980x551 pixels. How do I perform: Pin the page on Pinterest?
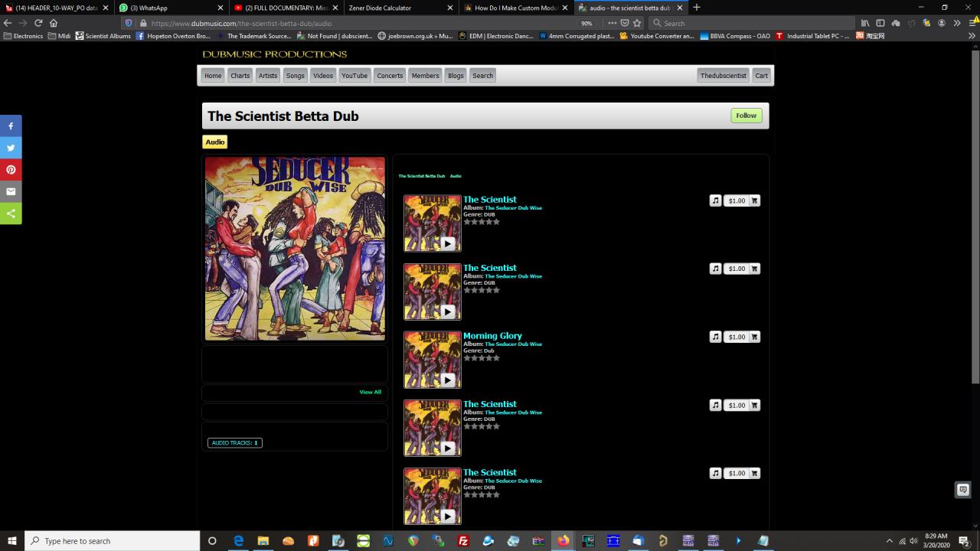(x=11, y=170)
